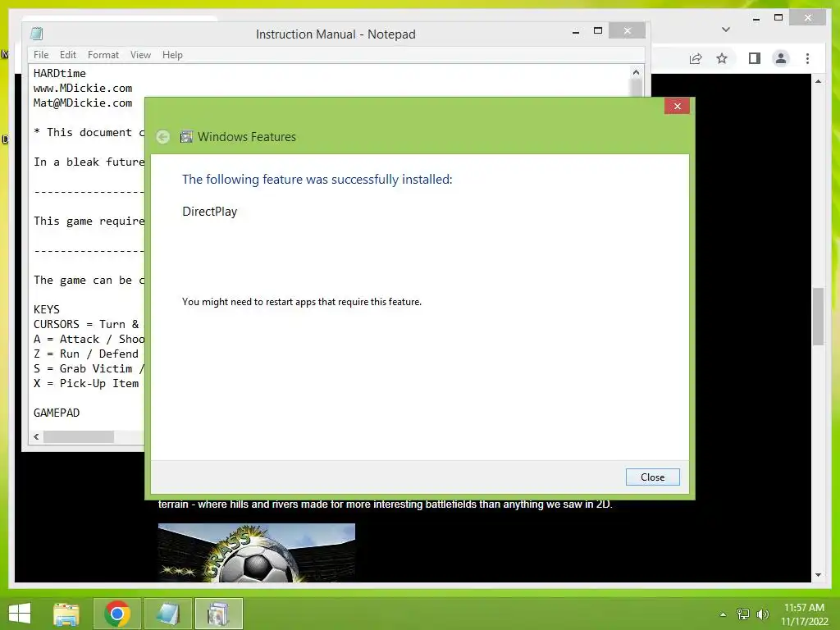Click Windows Features taskbar icon

click(x=218, y=614)
